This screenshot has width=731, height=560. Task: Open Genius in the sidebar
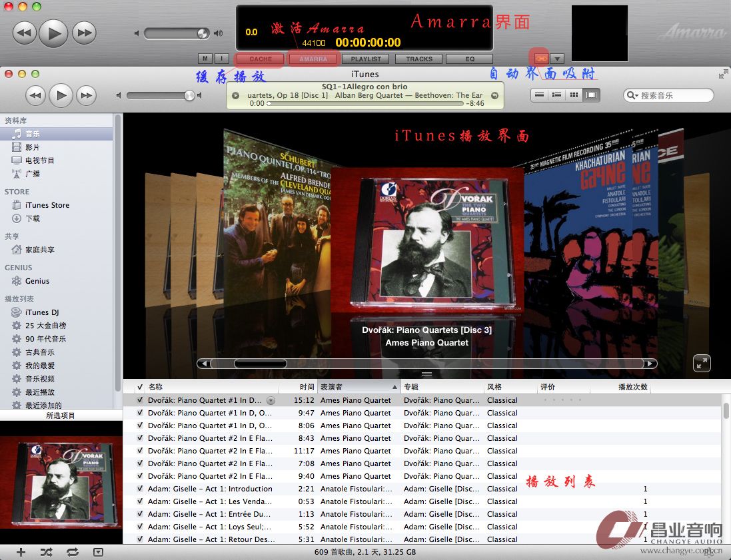[57, 281]
